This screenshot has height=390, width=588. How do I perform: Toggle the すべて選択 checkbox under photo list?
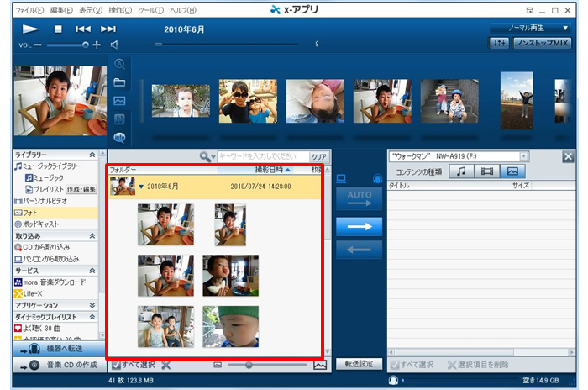click(x=116, y=365)
